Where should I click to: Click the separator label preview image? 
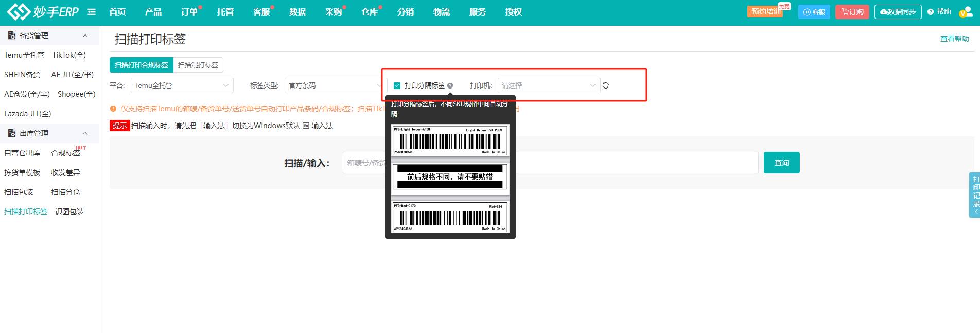450,179
